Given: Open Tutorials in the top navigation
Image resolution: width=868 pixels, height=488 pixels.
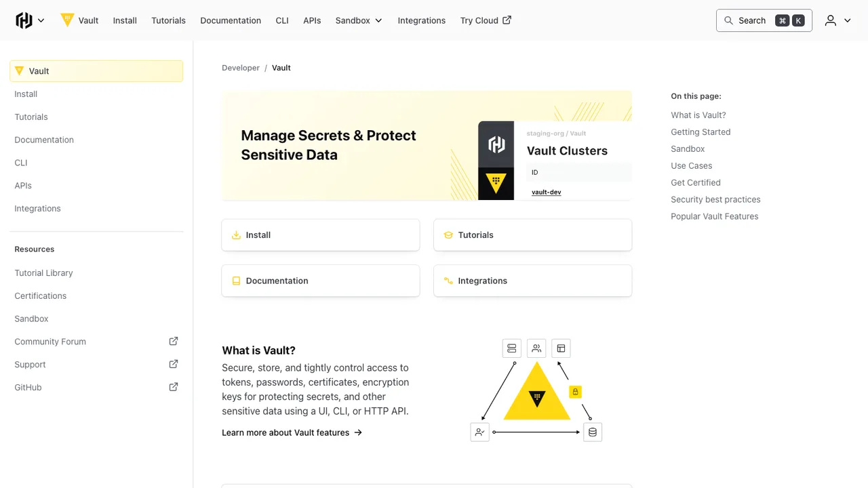Looking at the screenshot, I should [x=168, y=20].
